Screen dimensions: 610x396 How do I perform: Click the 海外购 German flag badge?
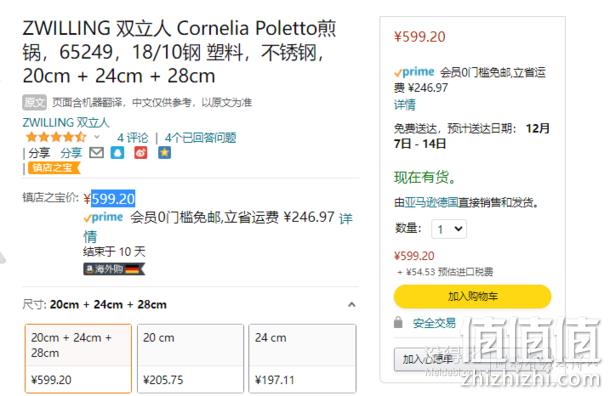[x=114, y=269]
